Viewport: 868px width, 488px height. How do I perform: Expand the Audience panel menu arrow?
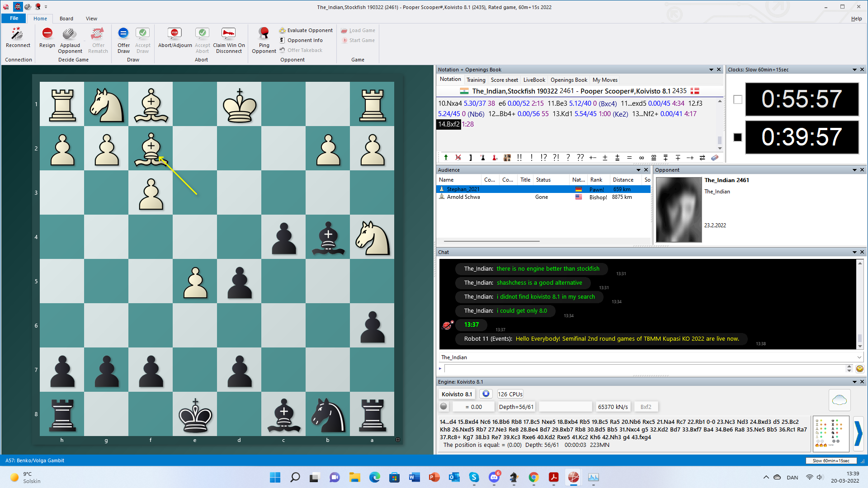(638, 170)
